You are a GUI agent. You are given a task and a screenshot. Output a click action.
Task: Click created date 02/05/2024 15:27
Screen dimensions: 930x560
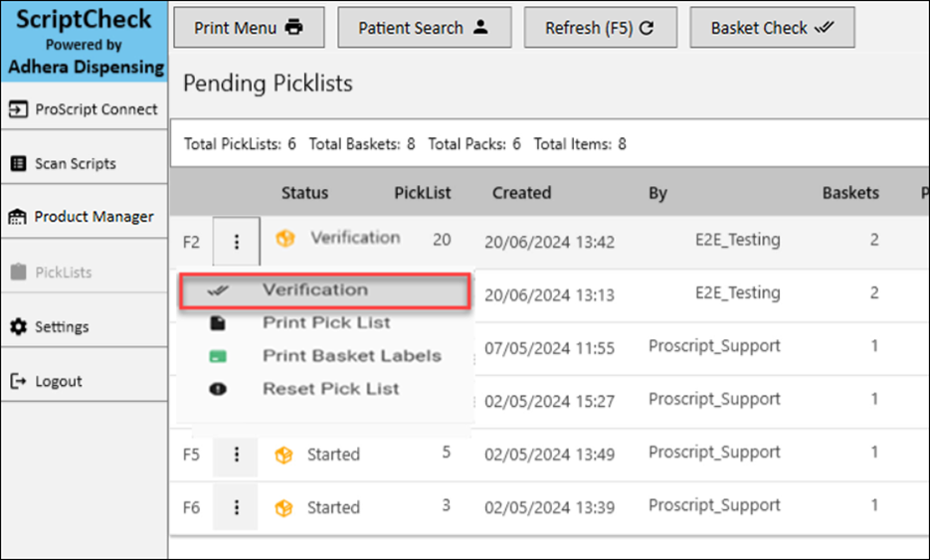click(x=549, y=402)
